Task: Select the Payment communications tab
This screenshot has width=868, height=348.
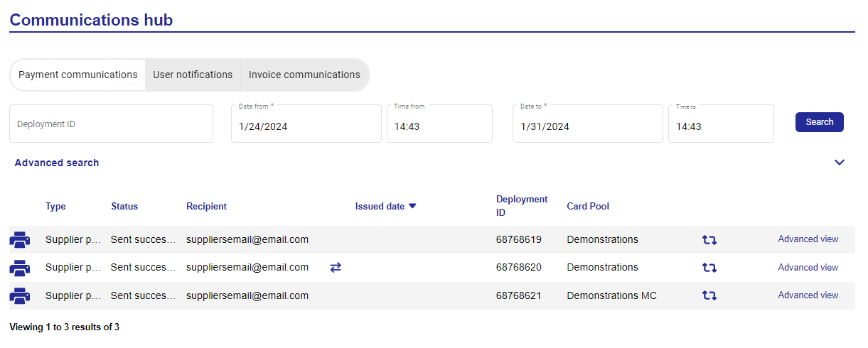Action: [77, 75]
